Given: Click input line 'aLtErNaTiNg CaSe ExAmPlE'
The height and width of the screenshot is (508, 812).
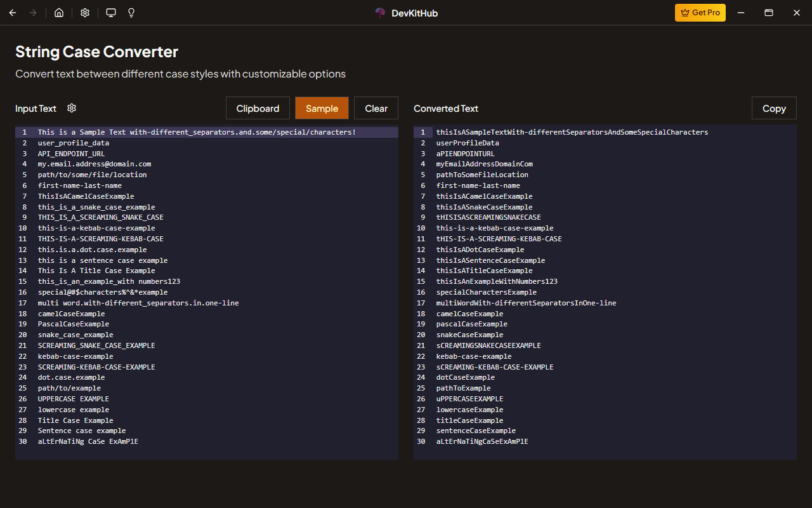Looking at the screenshot, I should tap(88, 441).
